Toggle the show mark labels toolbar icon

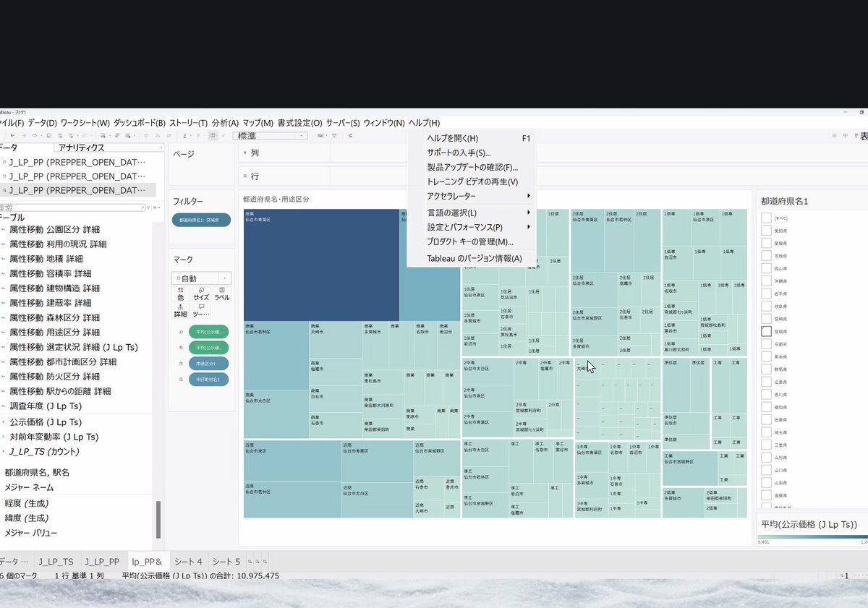tap(212, 135)
